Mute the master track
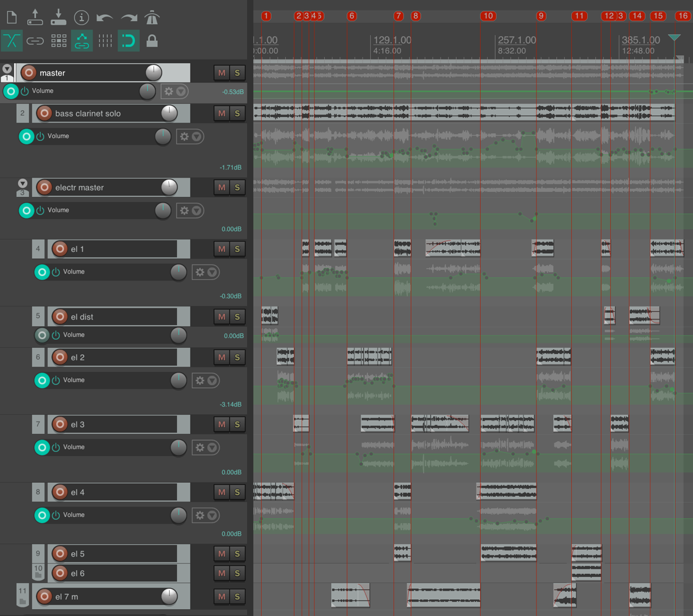The height and width of the screenshot is (616, 693). click(222, 73)
